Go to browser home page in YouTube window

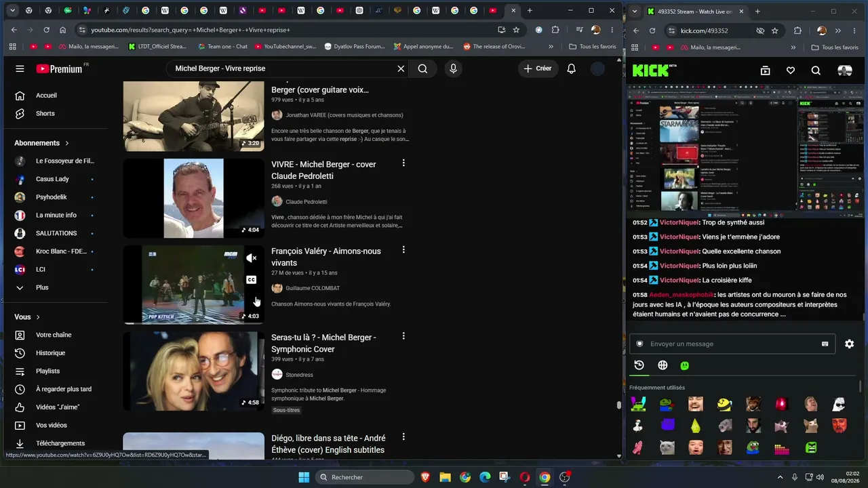tap(62, 30)
